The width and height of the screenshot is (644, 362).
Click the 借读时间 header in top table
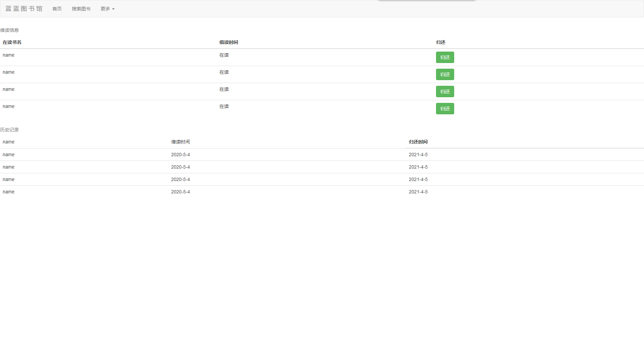click(x=229, y=42)
